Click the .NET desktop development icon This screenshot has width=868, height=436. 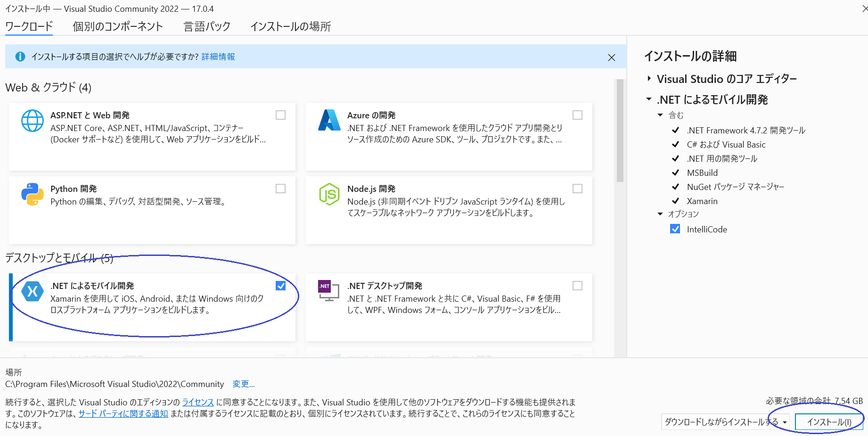tap(329, 291)
